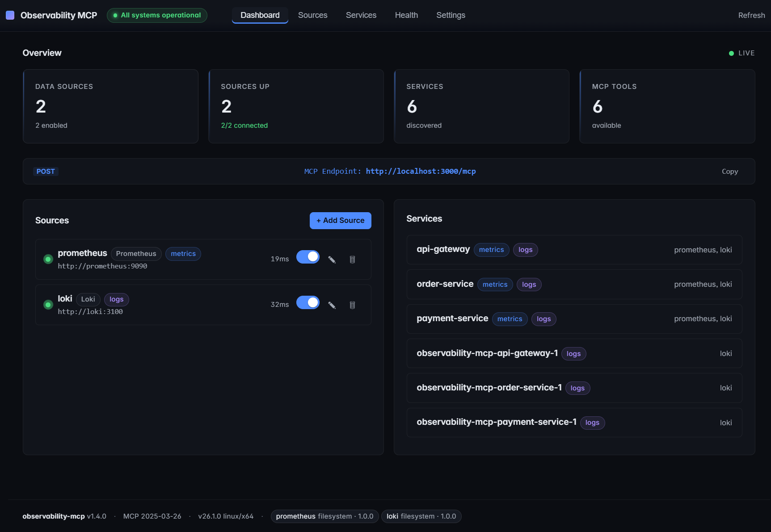
Task: Click the All systems operational badge
Action: pyautogui.click(x=157, y=15)
